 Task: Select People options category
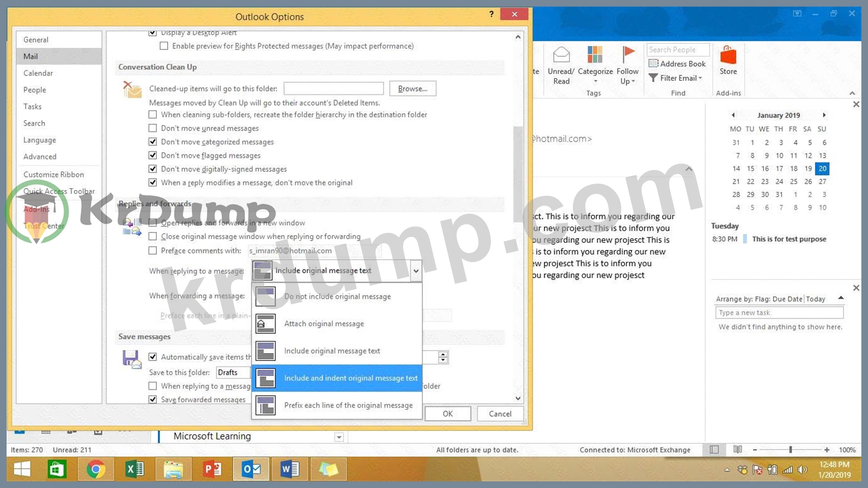[x=59, y=90]
